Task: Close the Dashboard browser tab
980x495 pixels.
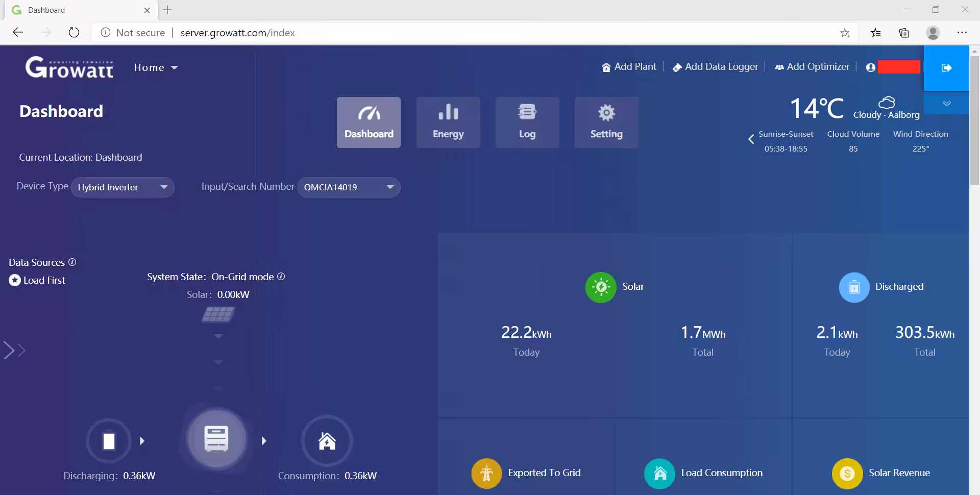Action: [x=147, y=10]
